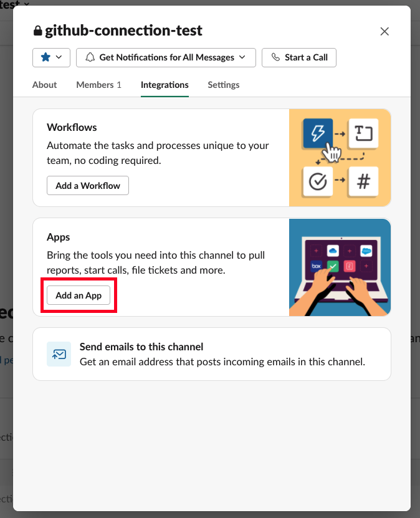Go to the Settings tab
Viewport: 420px width, 518px height.
[x=224, y=85]
